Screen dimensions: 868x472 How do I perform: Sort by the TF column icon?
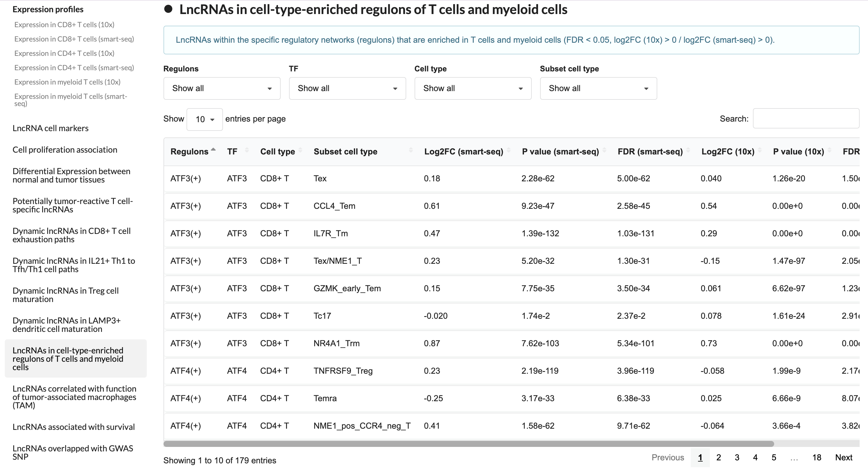click(x=247, y=151)
